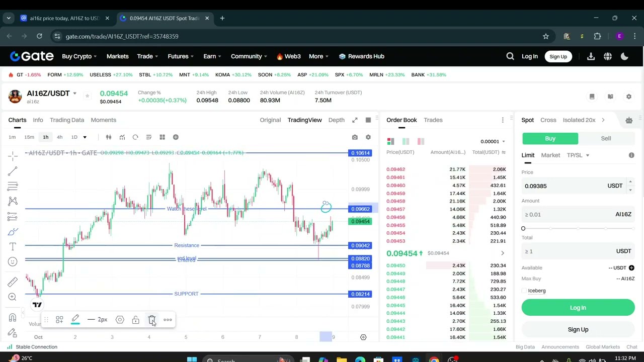Open chart settings gear
The height and width of the screenshot is (362, 644).
coord(368,137)
